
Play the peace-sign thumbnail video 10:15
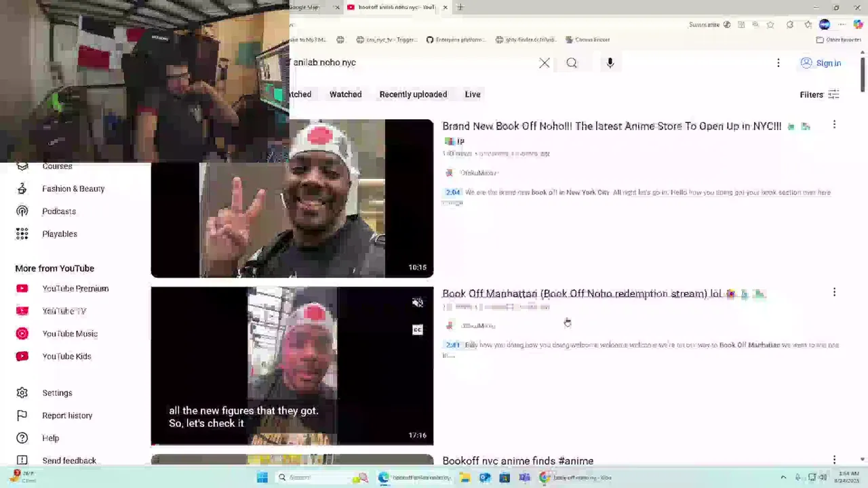292,199
